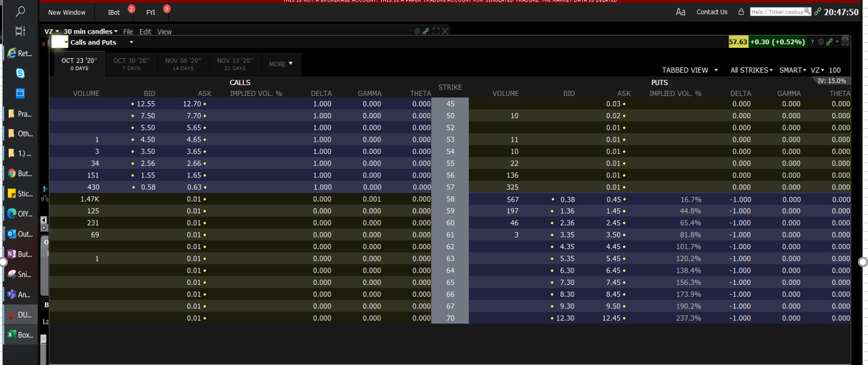The image size is (868, 365).
Task: Open the All STRIKES dropdown
Action: tap(751, 70)
